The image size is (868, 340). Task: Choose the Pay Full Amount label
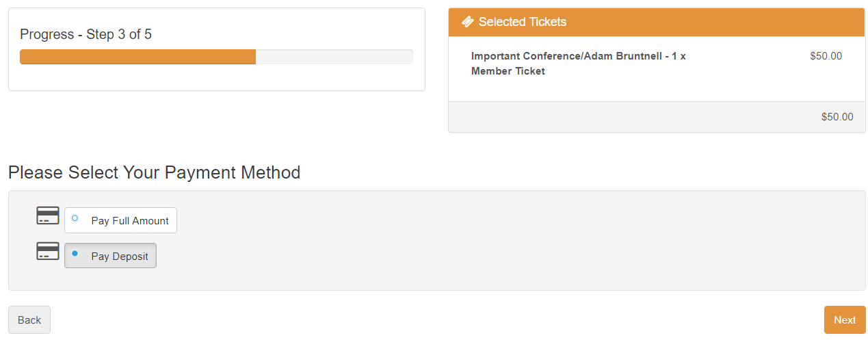129,221
